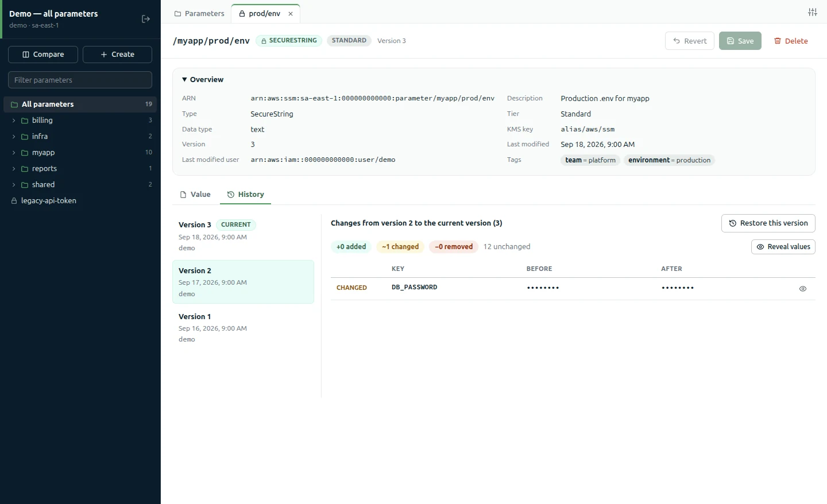The width and height of the screenshot is (827, 504).
Task: Select Version 3 in history list
Action: (243, 236)
